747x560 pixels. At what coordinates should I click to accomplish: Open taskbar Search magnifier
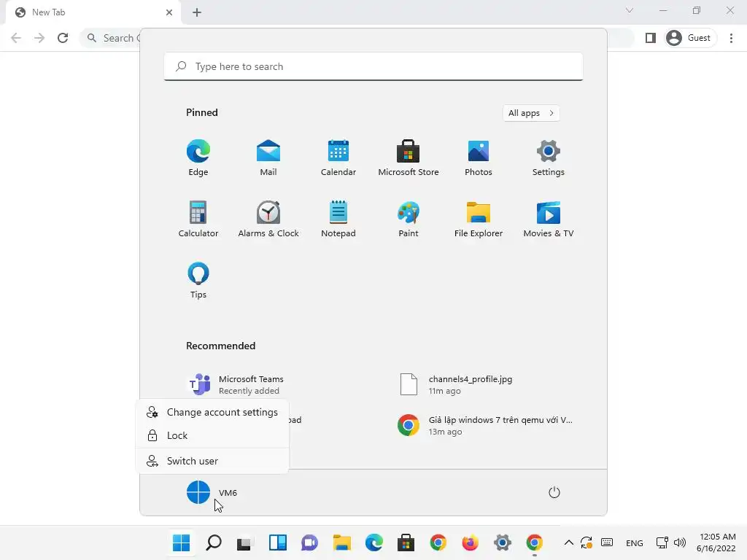click(214, 542)
